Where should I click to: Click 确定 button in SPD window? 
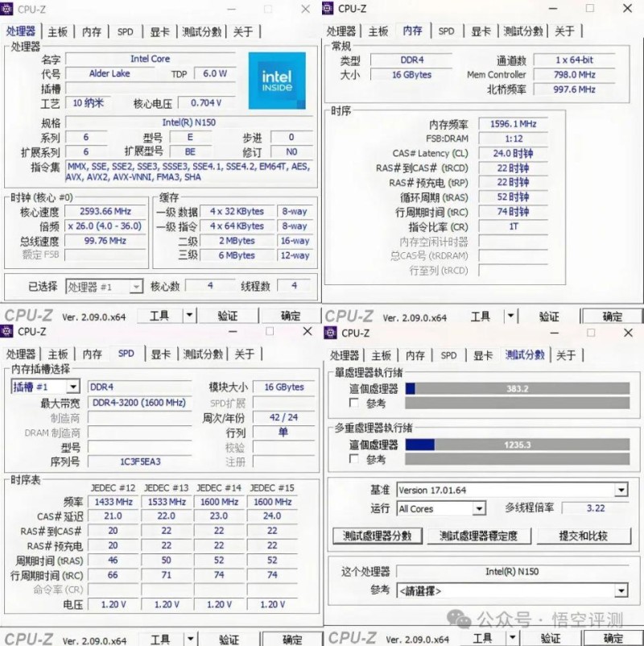(x=292, y=639)
